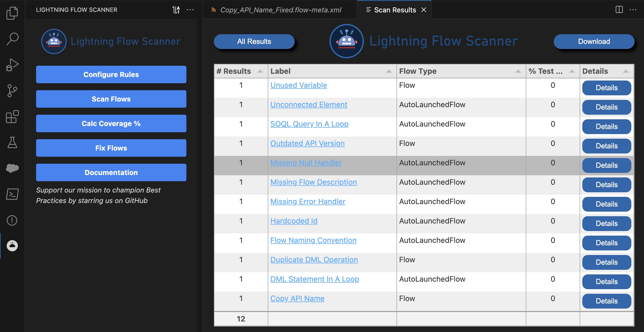The width and height of the screenshot is (644, 332).
Task: Sort by % Test column arrow
Action: pyautogui.click(x=572, y=71)
